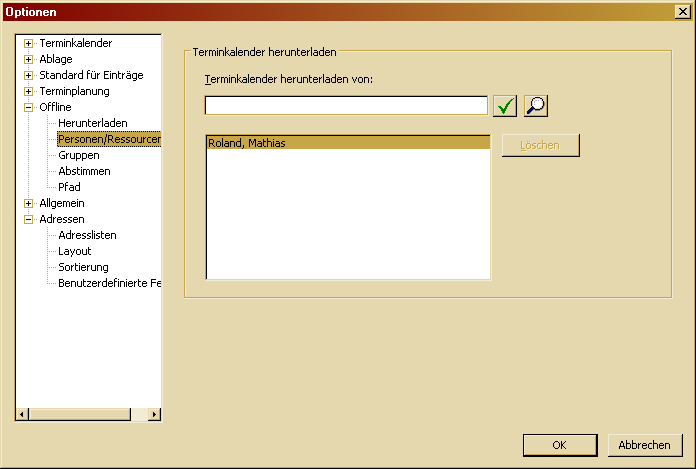Expand the Allgemein tree node
The height and width of the screenshot is (469, 696).
pos(29,203)
